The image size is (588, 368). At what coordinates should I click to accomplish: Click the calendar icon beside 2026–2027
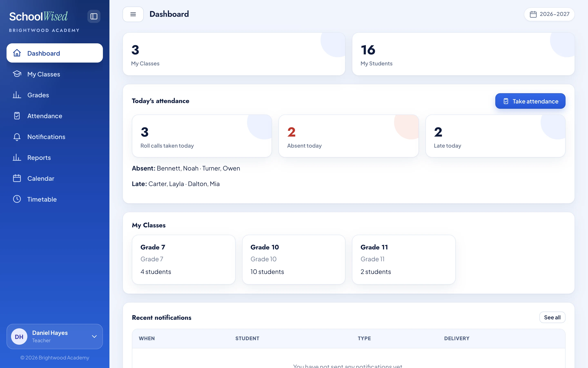(x=533, y=14)
